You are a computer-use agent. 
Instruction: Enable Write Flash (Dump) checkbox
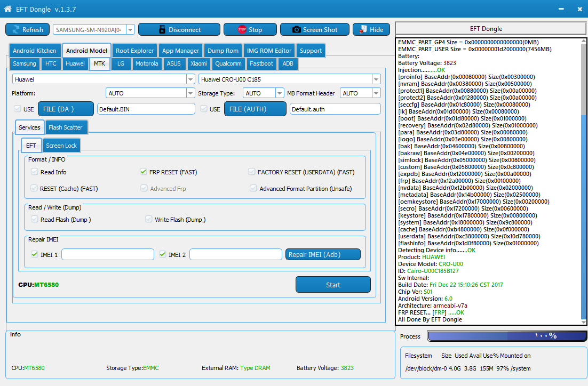click(149, 219)
